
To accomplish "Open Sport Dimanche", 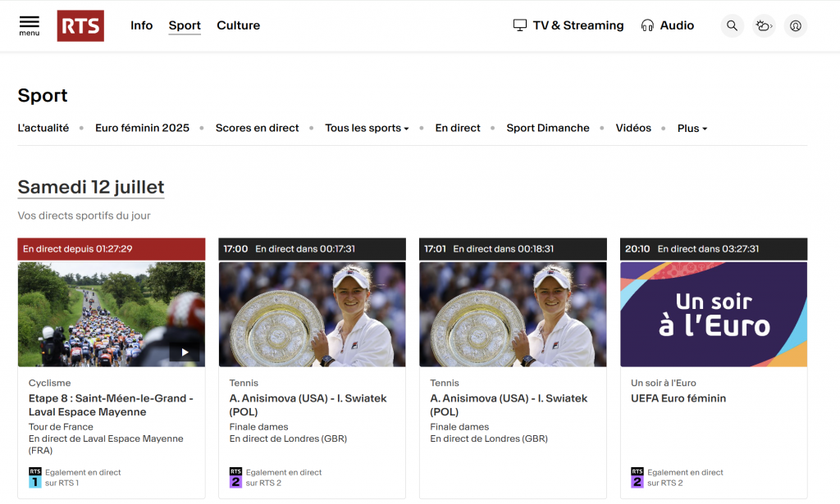I will click(547, 128).
